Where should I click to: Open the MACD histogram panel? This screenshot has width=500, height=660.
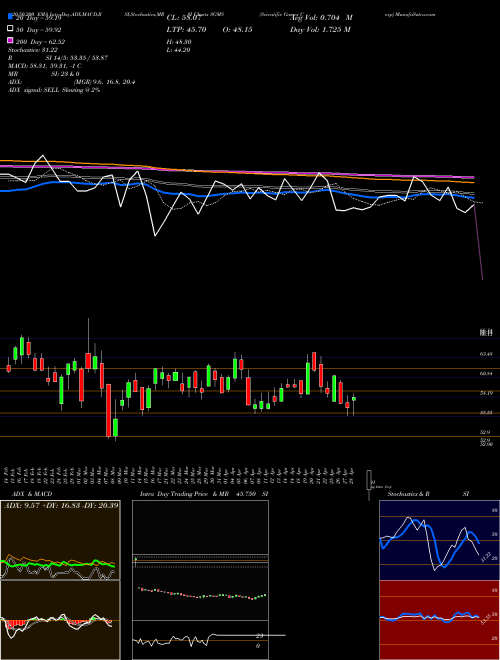(60, 620)
